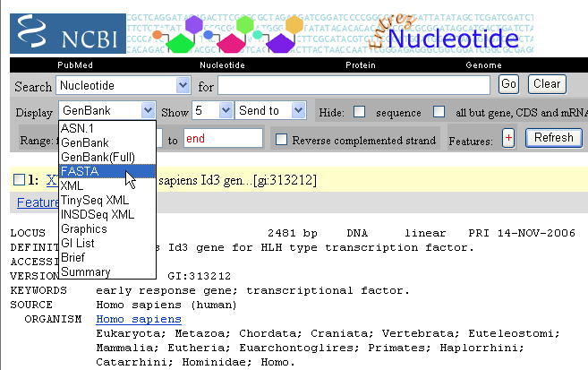
Task: Open the Features link
Action: coord(38,202)
